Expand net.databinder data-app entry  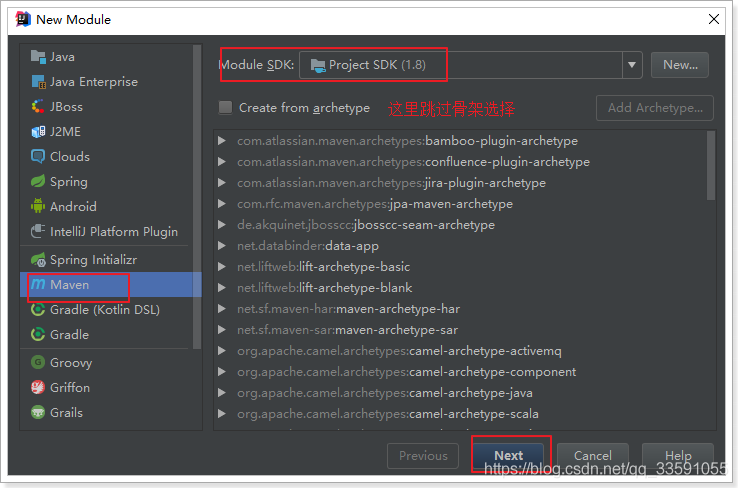pos(222,246)
